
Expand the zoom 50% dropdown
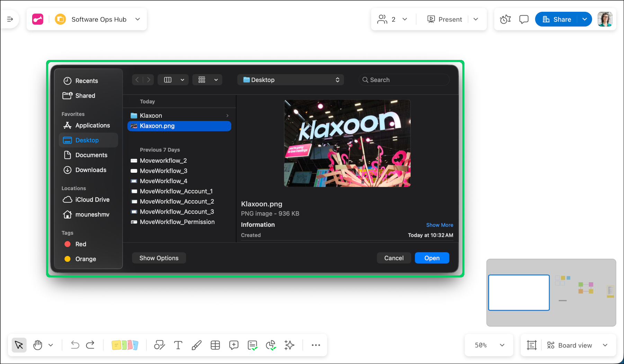[502, 345]
